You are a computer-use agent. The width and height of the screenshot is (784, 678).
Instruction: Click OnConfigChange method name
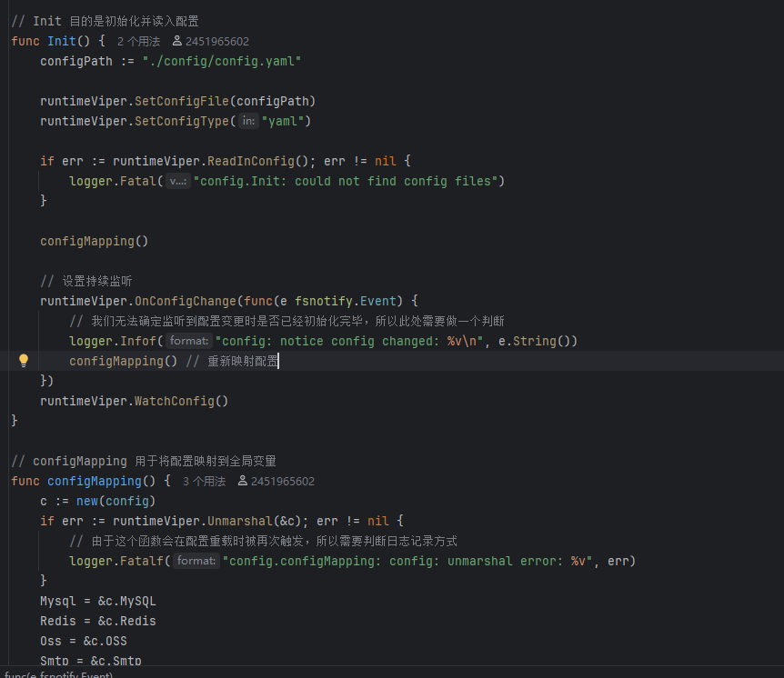point(186,301)
